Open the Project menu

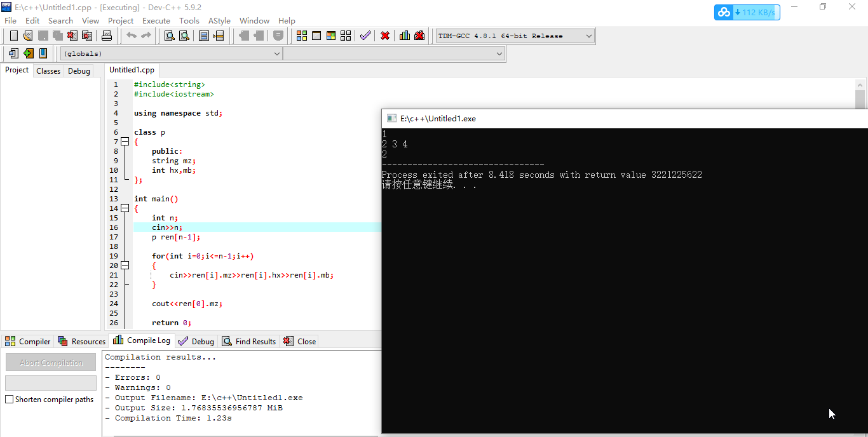(x=121, y=20)
